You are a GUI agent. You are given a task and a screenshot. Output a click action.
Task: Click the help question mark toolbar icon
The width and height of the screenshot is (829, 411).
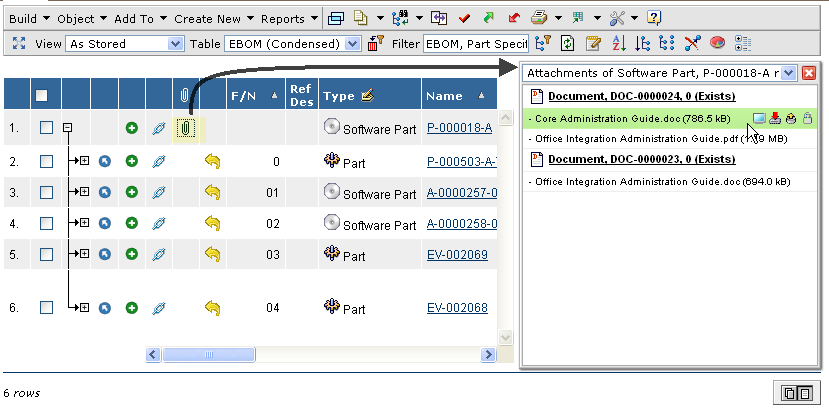(x=654, y=18)
